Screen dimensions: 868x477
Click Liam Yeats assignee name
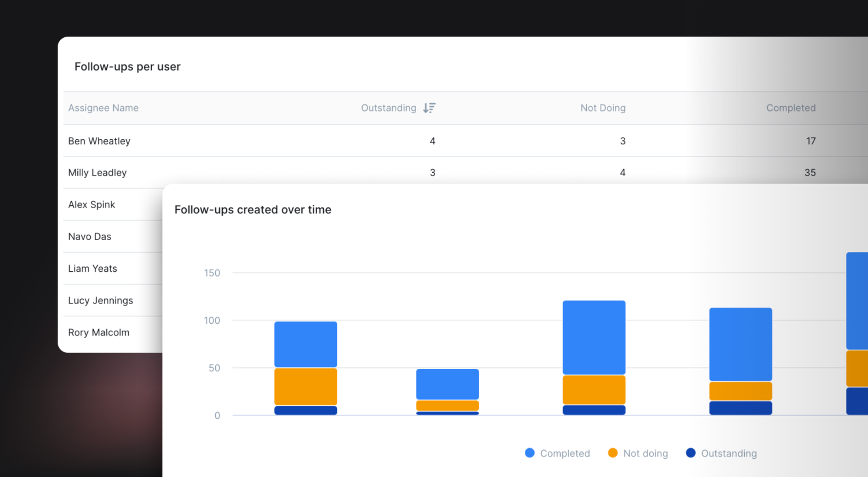(92, 269)
